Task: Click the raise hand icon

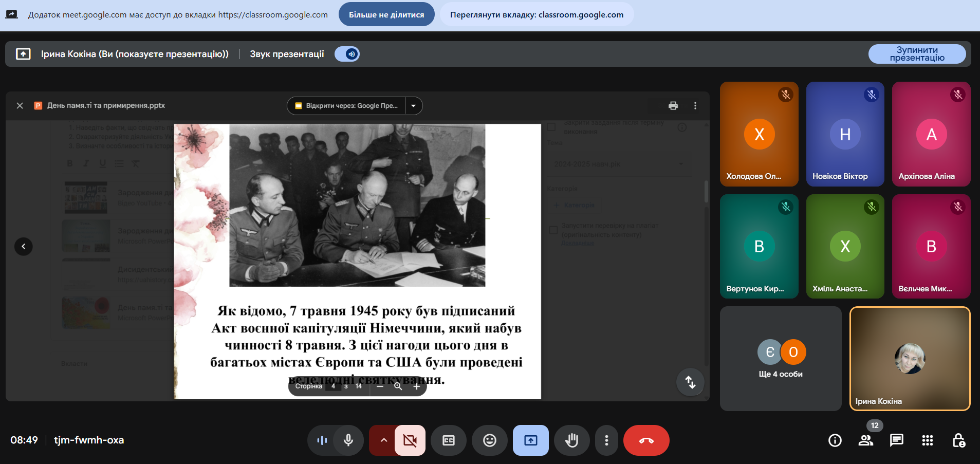Action: point(571,440)
